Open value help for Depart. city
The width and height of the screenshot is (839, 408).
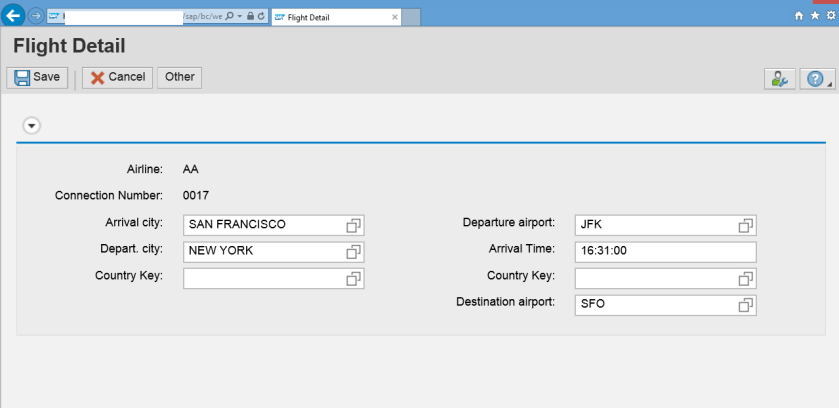click(x=354, y=252)
